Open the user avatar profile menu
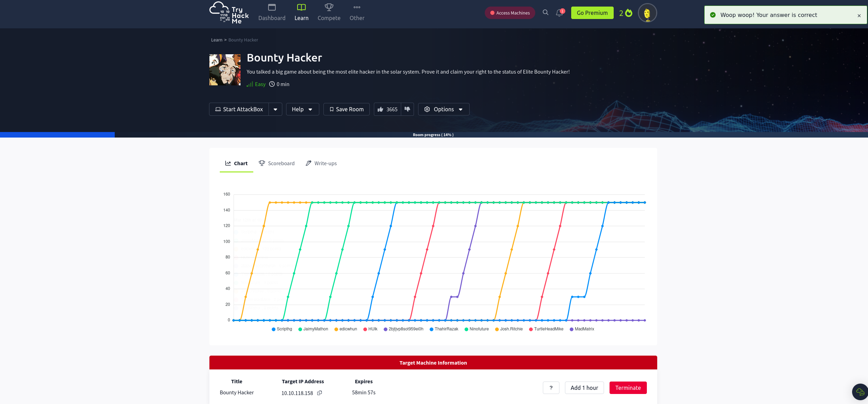 [647, 13]
